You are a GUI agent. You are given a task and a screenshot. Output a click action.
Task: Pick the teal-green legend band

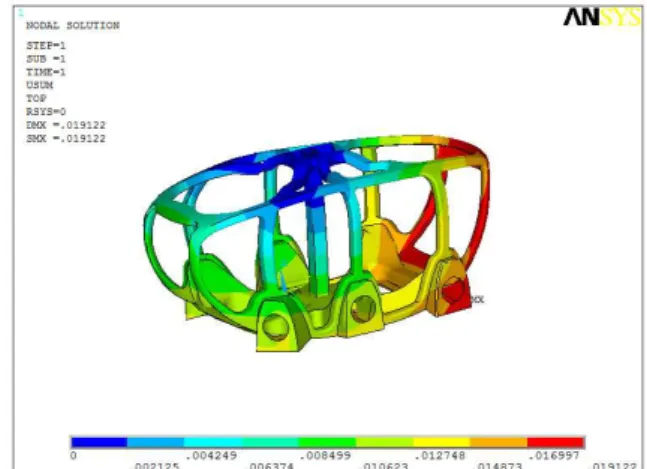pos(270,442)
